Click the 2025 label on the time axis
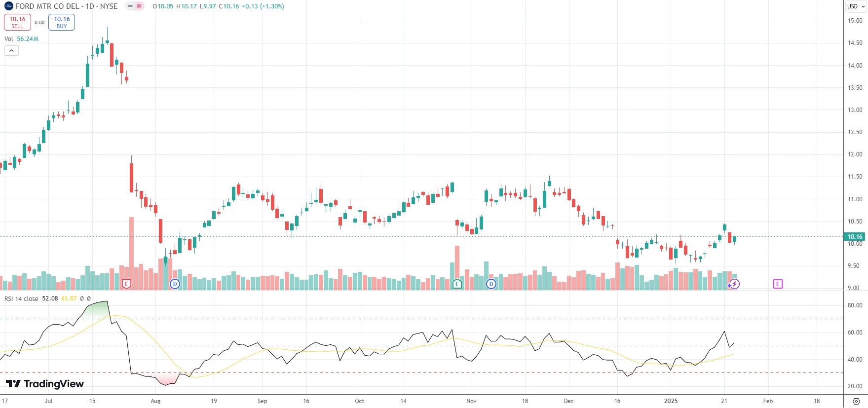The width and height of the screenshot is (868, 408). point(671,401)
